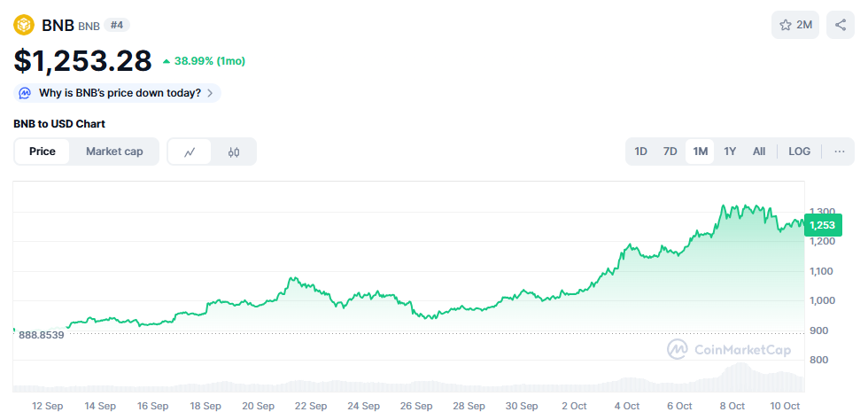The image size is (868, 412).
Task: Add BNB to watchlist with star button
Action: pos(795,25)
